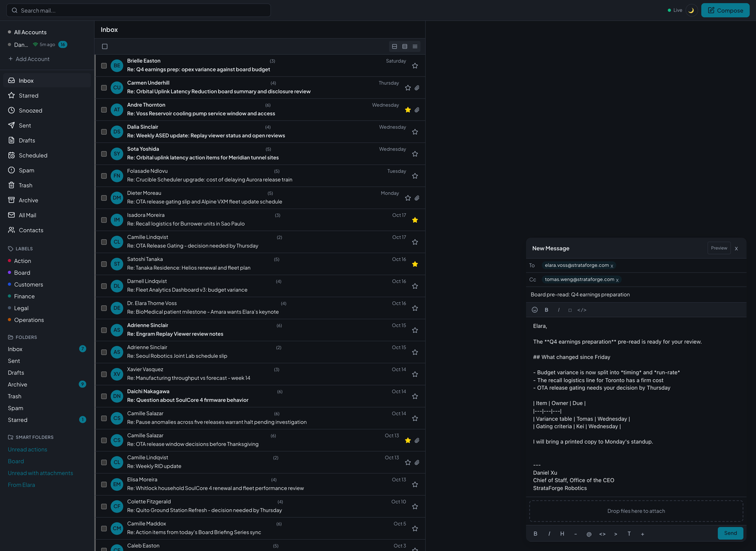This screenshot has height=551, width=756.
Task: Insert a mention with the @ icon
Action: [x=589, y=534]
